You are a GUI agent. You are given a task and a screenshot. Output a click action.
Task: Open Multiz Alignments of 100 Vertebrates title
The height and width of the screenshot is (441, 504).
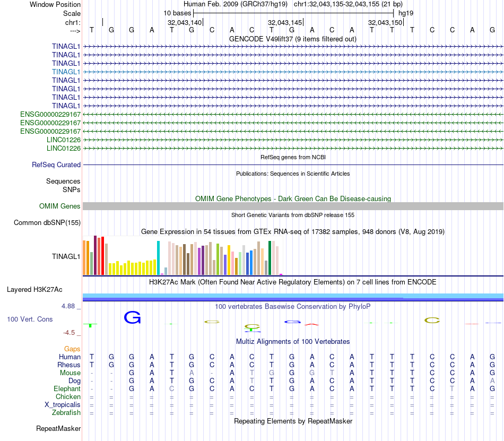(x=293, y=341)
